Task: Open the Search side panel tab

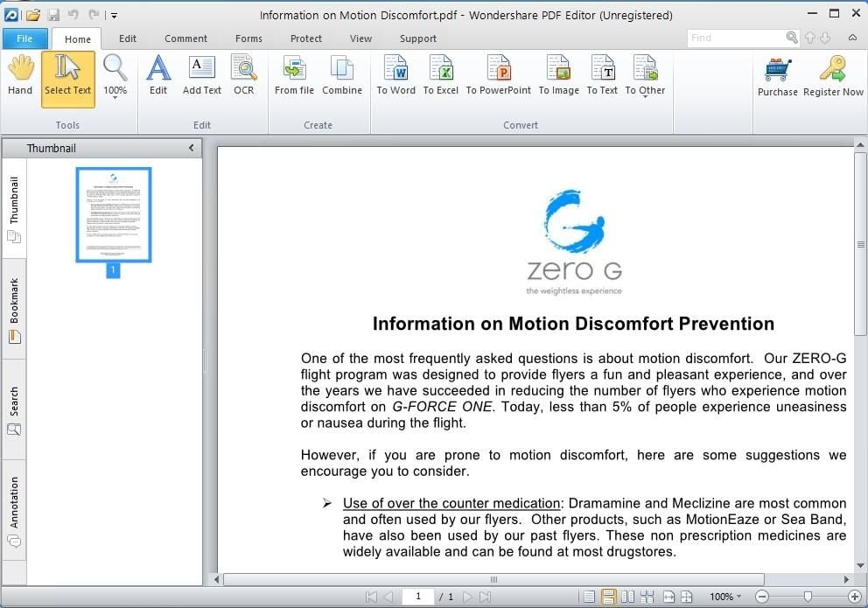Action: (14, 410)
